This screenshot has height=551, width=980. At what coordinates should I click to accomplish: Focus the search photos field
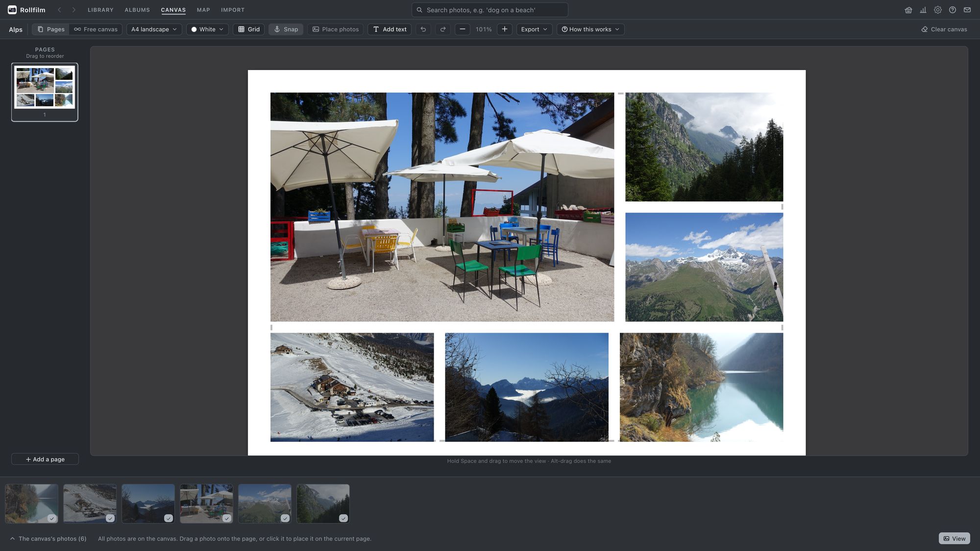point(490,10)
